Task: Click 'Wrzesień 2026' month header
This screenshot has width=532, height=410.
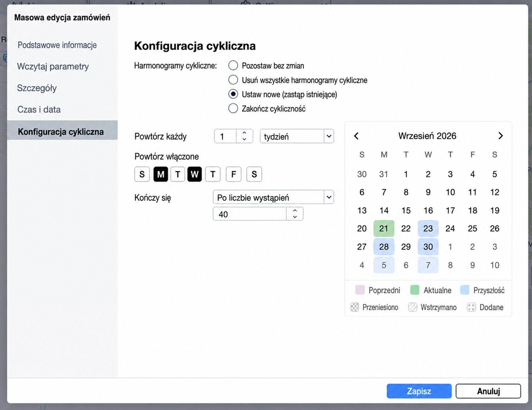Action: [x=427, y=136]
